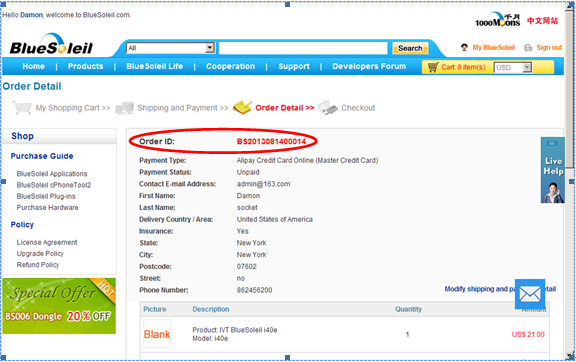This screenshot has width=576, height=362.
Task: Select the Support menu item
Action: point(294,66)
